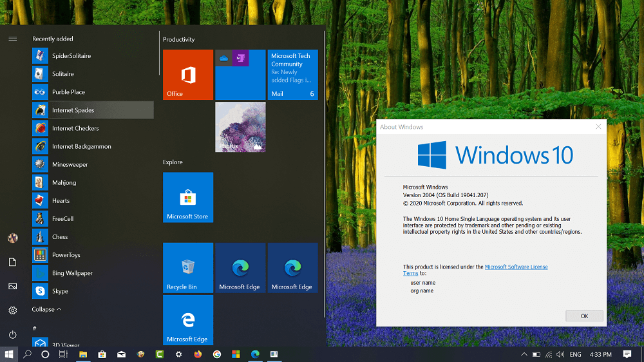Open Settings gear on the taskbar
Screen dimensions: 644x362
[x=178, y=354]
